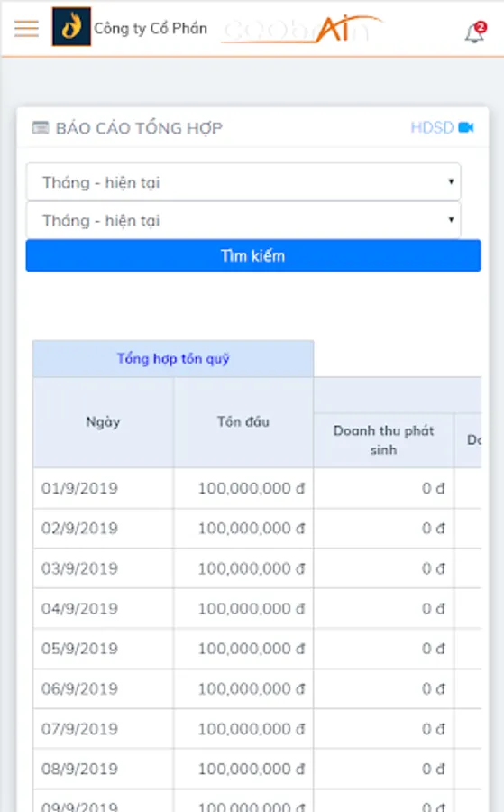Select the 08/9/2019 row date
Screen dimensions: 504x812
[x=79, y=769]
